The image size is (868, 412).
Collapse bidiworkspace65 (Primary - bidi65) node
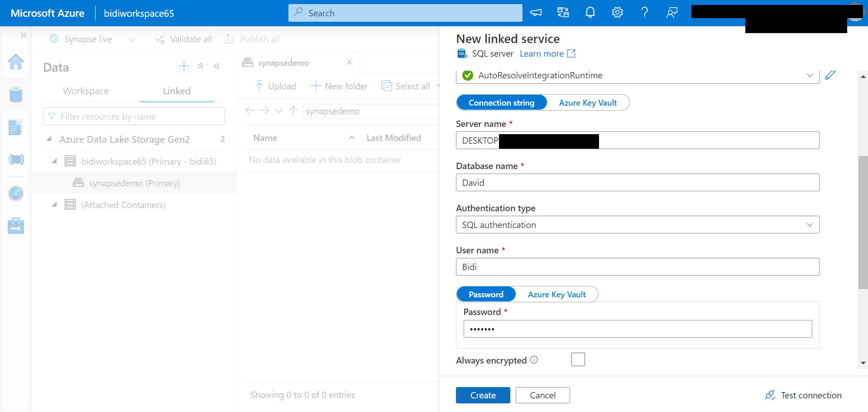pyautogui.click(x=54, y=161)
